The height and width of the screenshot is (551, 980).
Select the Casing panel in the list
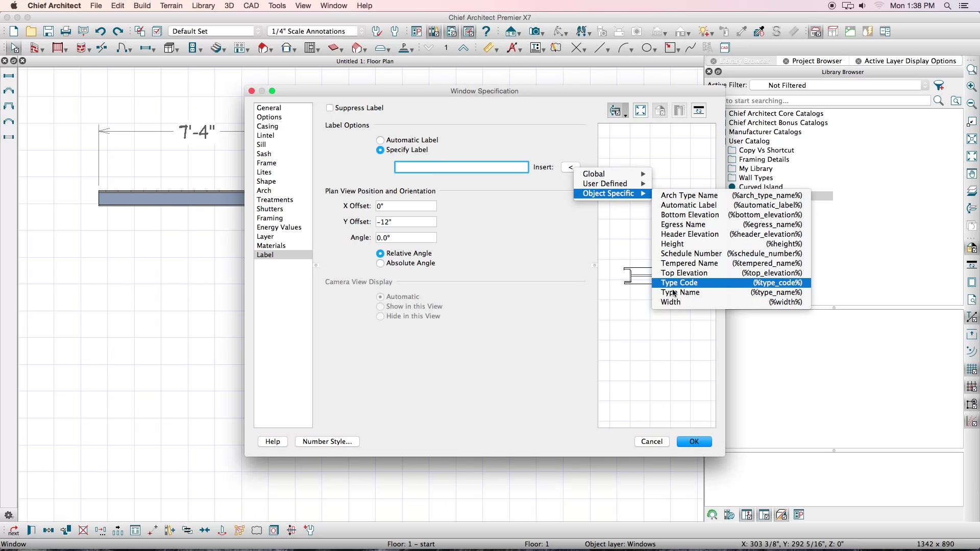(x=283, y=126)
